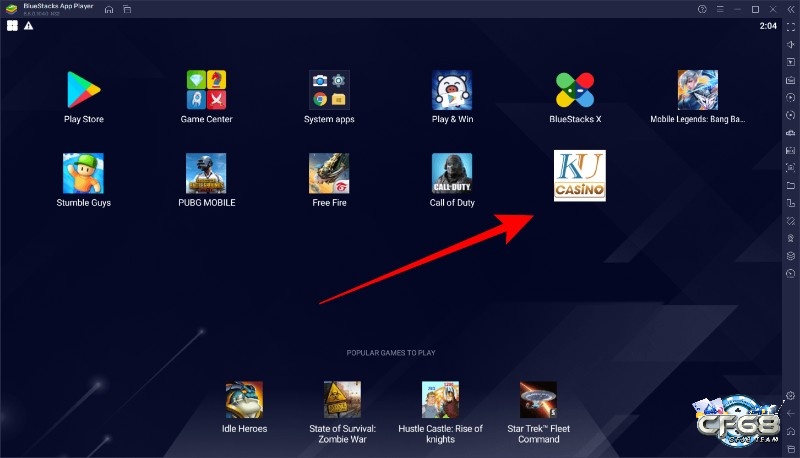Open the warning triangle notification
This screenshot has width=800, height=458.
[29, 26]
